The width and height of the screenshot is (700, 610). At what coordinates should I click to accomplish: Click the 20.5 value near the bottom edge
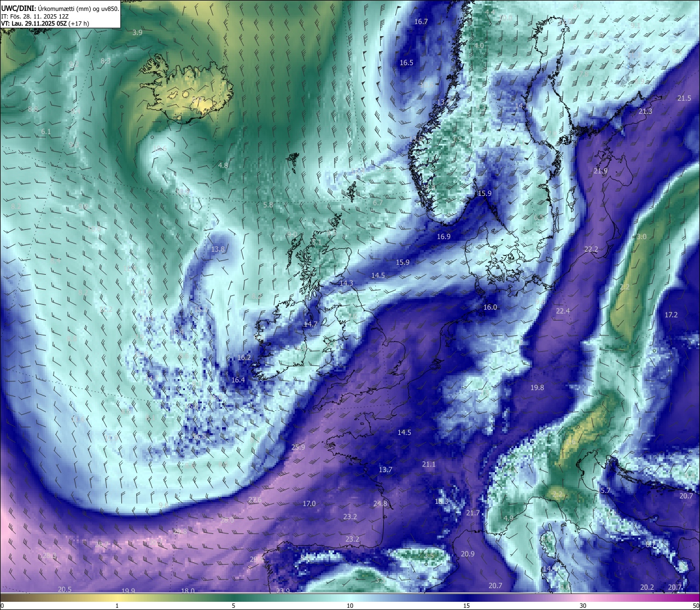[65, 589]
